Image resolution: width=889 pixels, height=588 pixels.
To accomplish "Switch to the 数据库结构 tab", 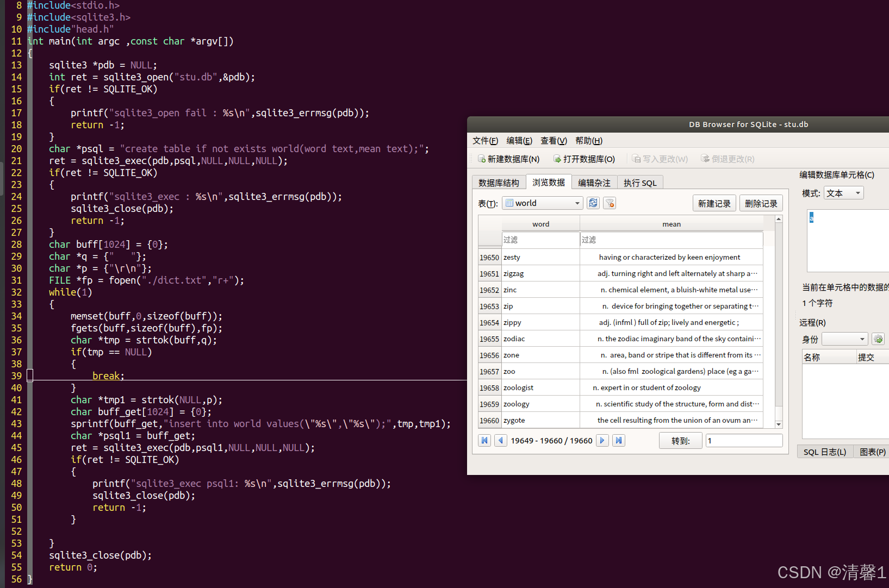I will (x=499, y=183).
